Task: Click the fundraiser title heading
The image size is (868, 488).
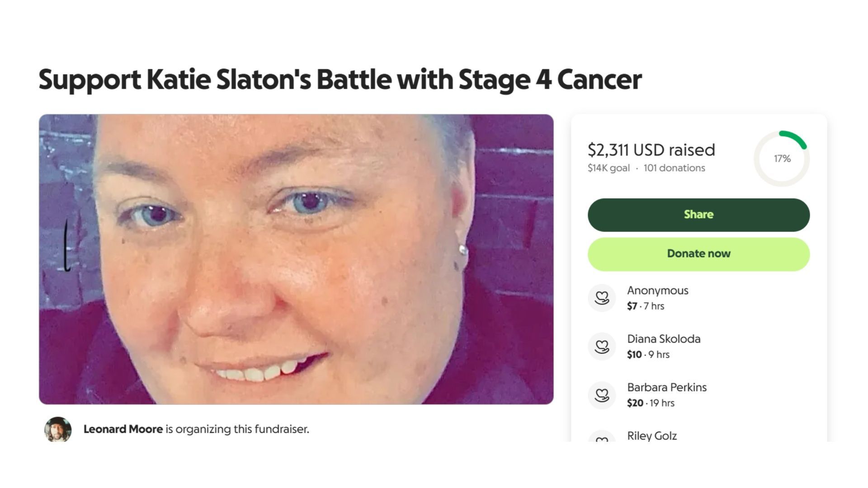Action: pos(340,80)
